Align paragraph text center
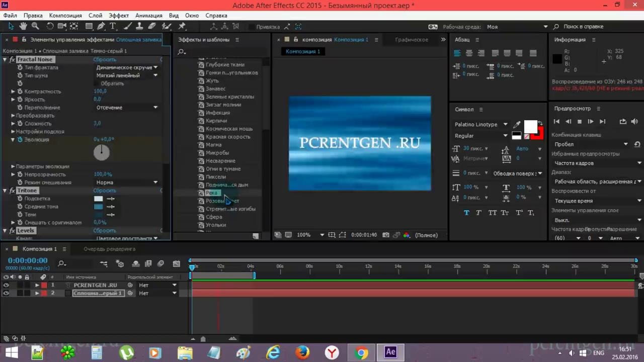This screenshot has height=362, width=644. (469, 53)
